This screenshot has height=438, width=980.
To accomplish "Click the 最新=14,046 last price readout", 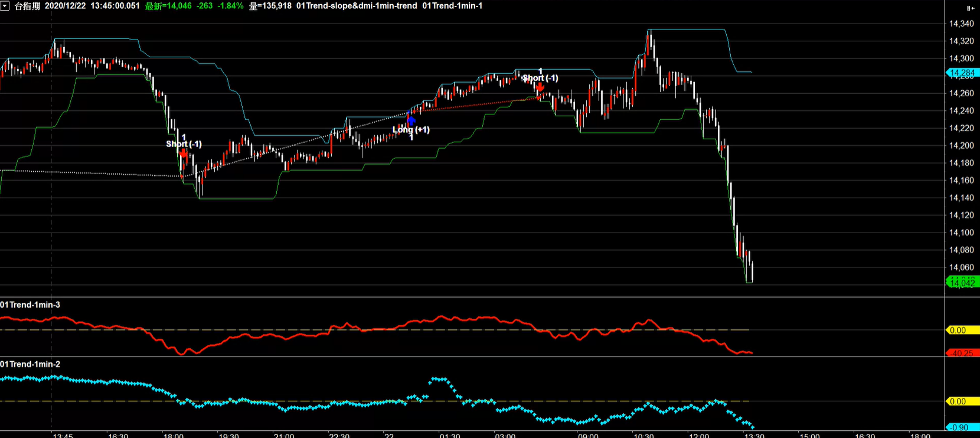I will point(168,6).
